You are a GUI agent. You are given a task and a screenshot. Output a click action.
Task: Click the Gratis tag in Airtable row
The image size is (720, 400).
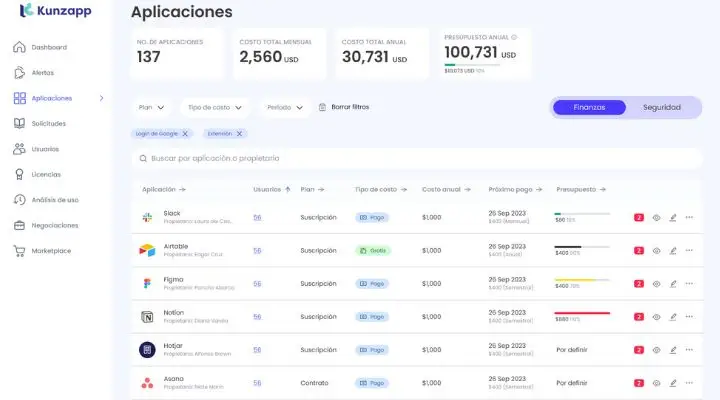(x=373, y=250)
